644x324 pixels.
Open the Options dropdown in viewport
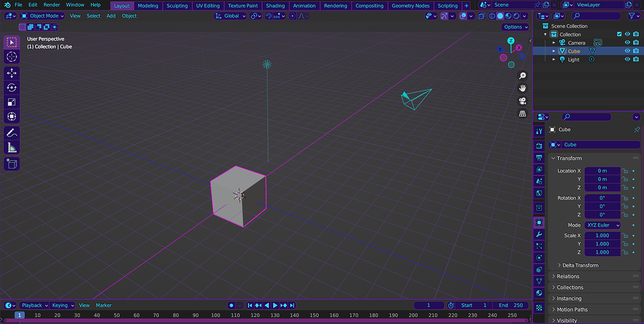[x=516, y=26]
